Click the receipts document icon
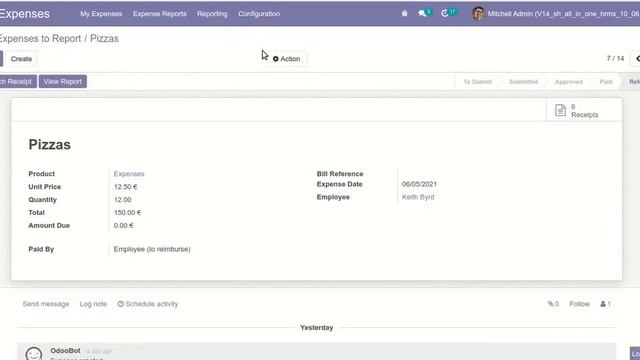Screen dimensions: 640x360 [560, 110]
